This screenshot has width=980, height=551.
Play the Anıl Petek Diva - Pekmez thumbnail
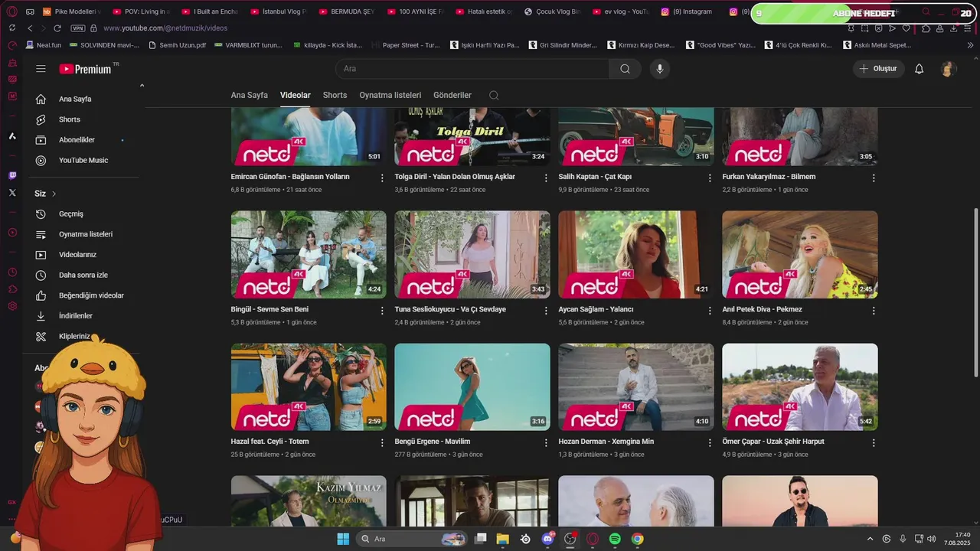pos(800,255)
